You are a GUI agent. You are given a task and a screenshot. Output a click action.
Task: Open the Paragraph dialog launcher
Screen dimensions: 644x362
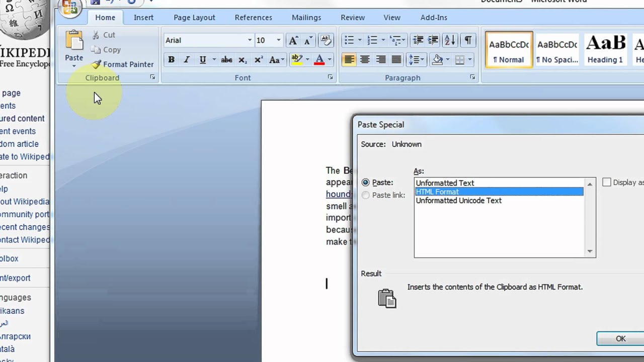click(x=472, y=77)
